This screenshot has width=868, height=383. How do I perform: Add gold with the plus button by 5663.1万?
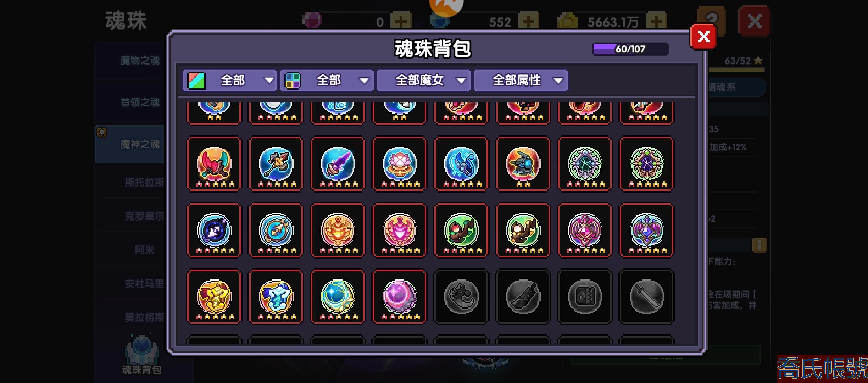pos(656,21)
